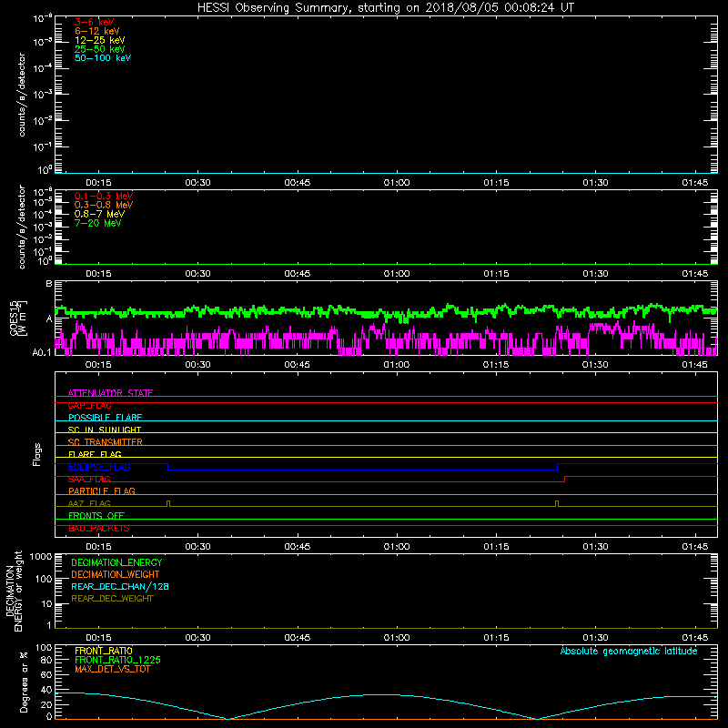Click the ECLIPSE_FLAG rising step

(x=558, y=467)
